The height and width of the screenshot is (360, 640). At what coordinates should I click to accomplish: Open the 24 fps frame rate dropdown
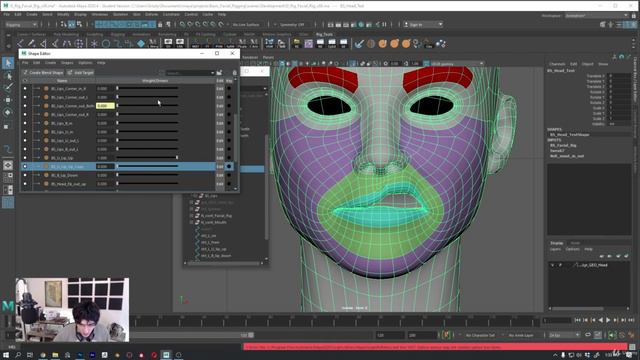tap(564, 335)
